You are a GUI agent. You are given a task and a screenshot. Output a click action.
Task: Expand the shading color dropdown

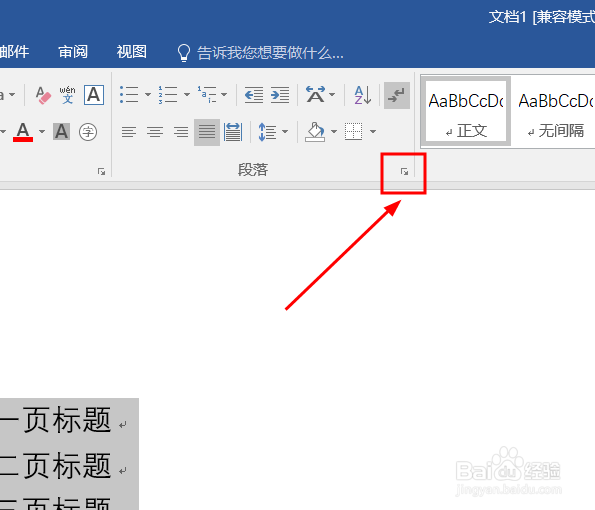tap(334, 132)
